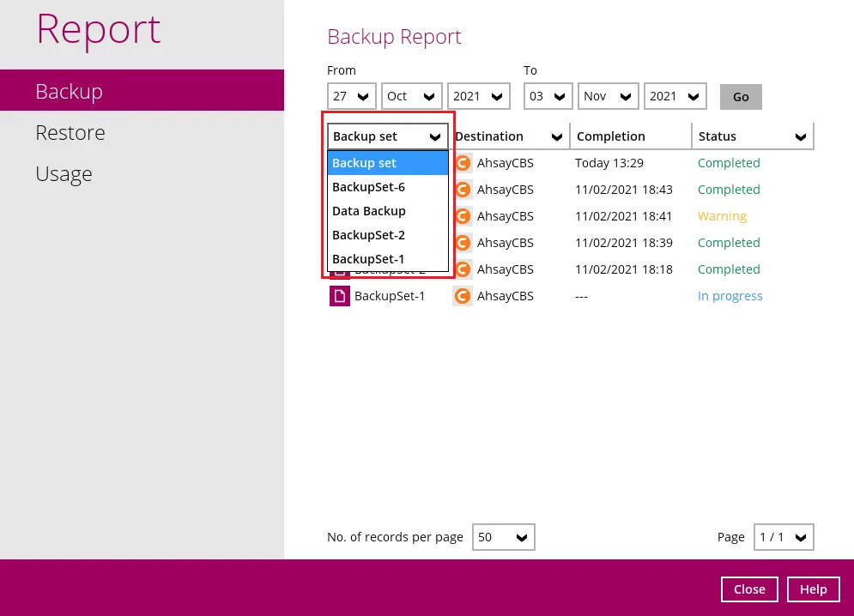Open the Usage report section
Image resolution: width=854 pixels, height=616 pixels.
(64, 174)
